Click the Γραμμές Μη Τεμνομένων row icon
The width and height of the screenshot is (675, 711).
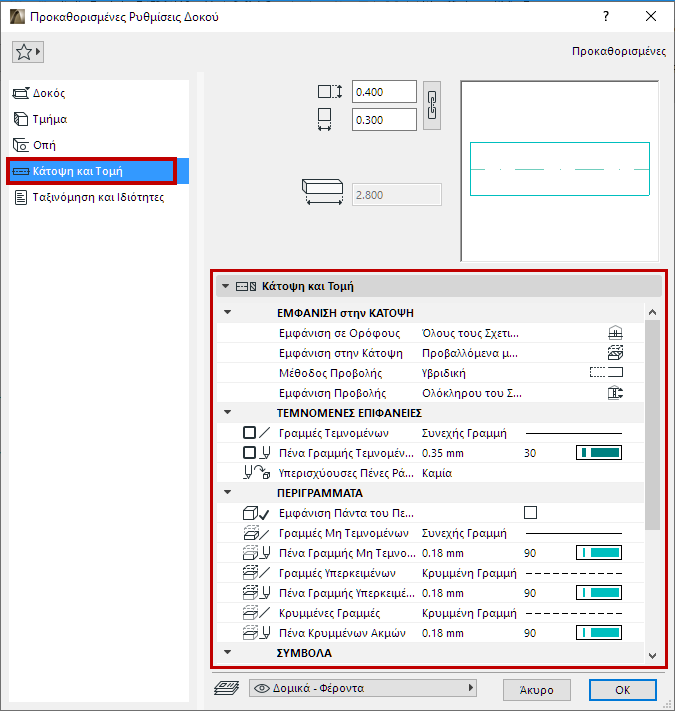257,533
